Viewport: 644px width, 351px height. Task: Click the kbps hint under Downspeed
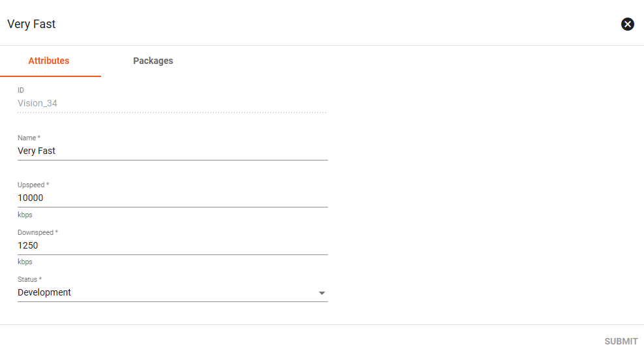25,262
